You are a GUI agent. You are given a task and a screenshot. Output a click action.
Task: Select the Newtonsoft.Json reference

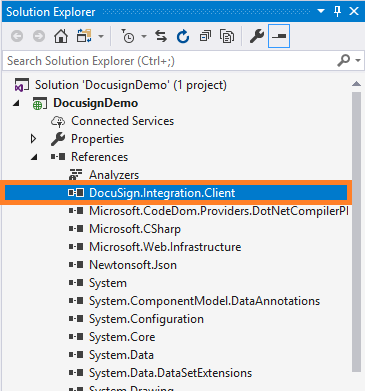133,265
